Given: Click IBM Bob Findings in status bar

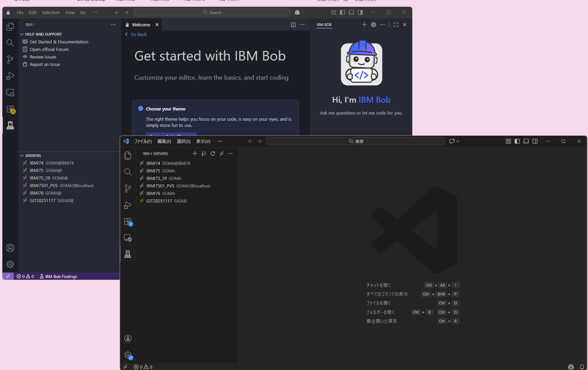Looking at the screenshot, I should click(58, 276).
